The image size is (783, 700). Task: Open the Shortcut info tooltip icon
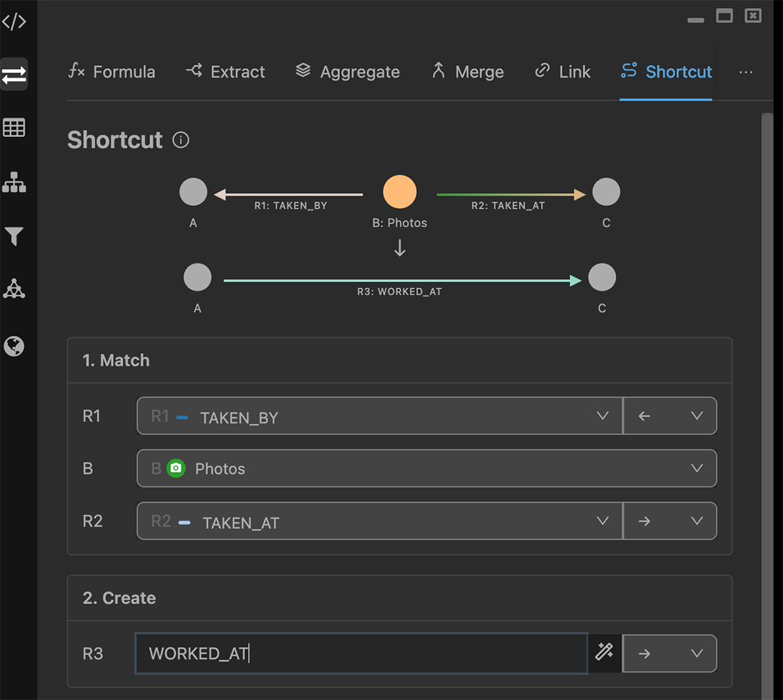click(x=180, y=140)
